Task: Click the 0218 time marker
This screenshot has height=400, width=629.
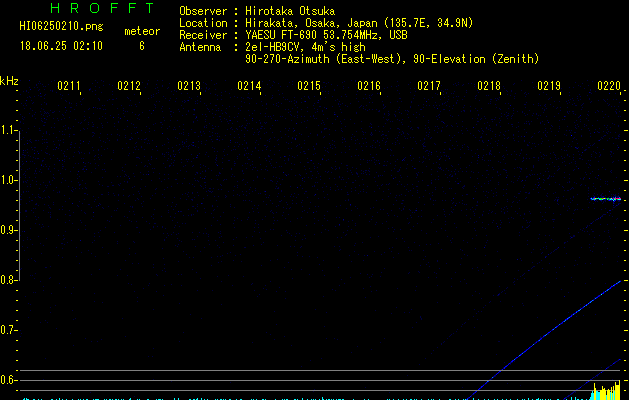Action: point(489,86)
